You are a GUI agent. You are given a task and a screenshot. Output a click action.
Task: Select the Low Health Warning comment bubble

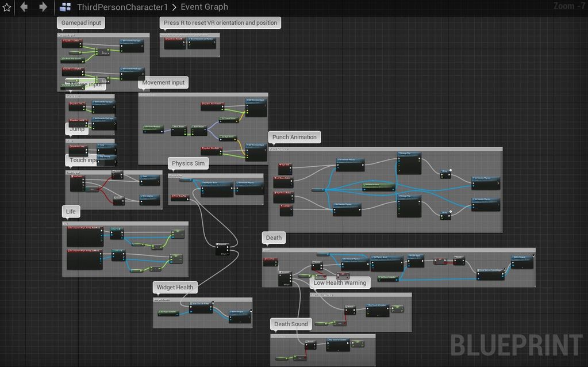[340, 283]
